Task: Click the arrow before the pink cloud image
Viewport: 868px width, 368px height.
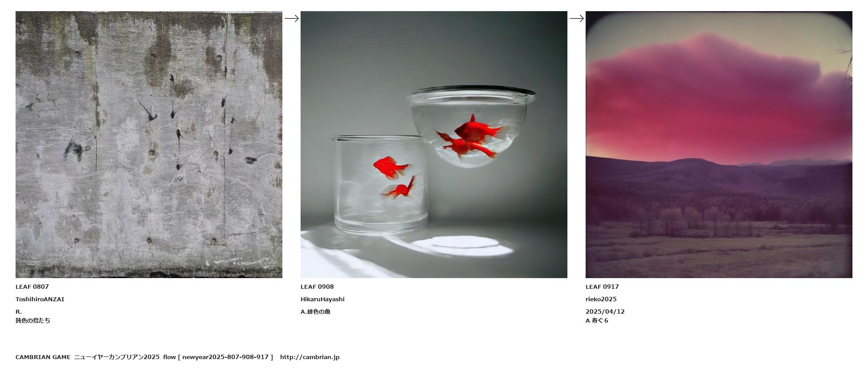Action: coord(577,18)
